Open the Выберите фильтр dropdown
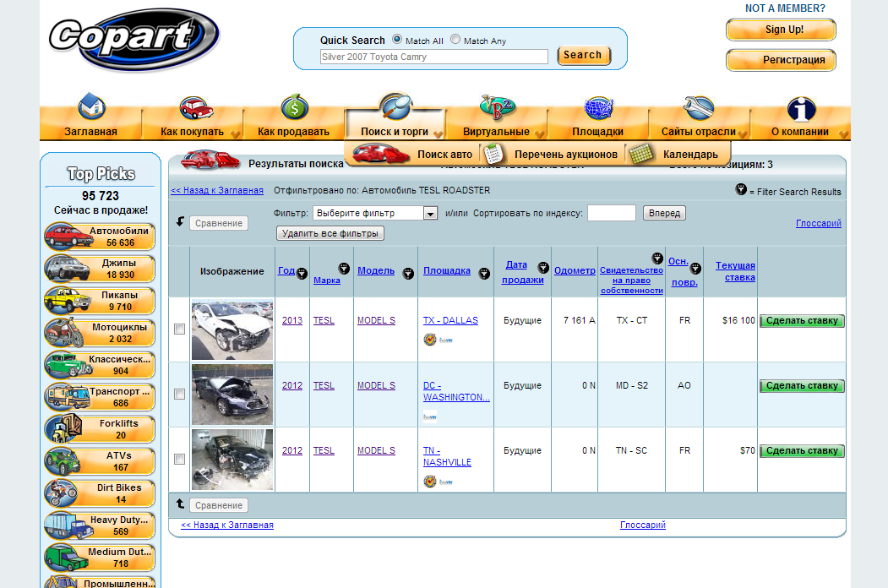This screenshot has width=888, height=588. coord(375,213)
